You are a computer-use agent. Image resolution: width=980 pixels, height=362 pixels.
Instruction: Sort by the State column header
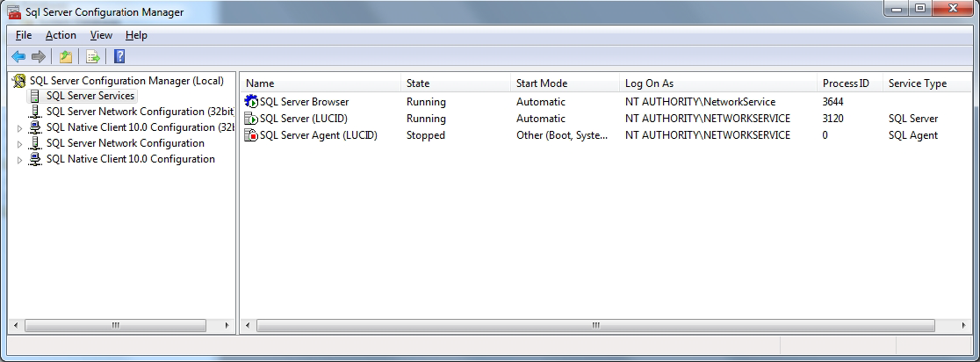click(x=456, y=83)
